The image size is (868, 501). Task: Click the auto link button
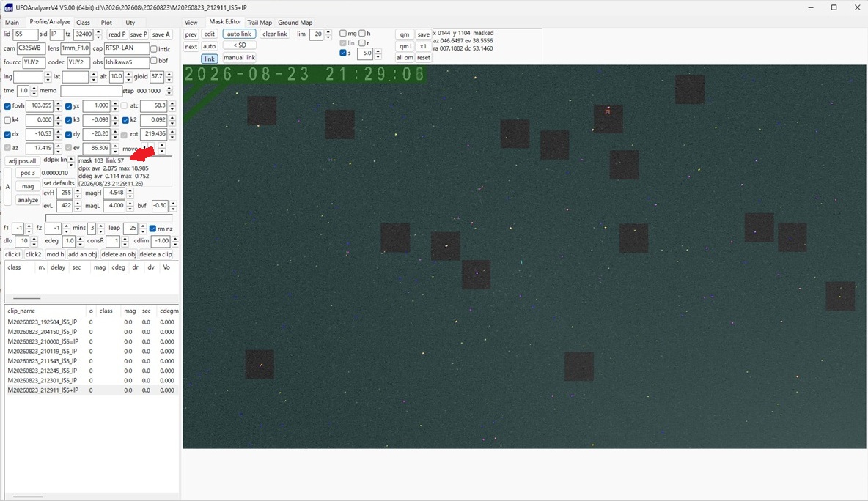239,34
